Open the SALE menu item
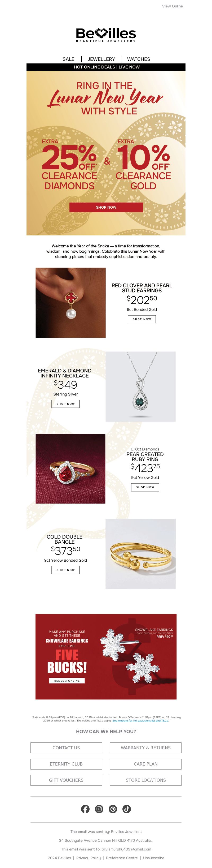Viewport: 212px width, 868px height. 68,59
